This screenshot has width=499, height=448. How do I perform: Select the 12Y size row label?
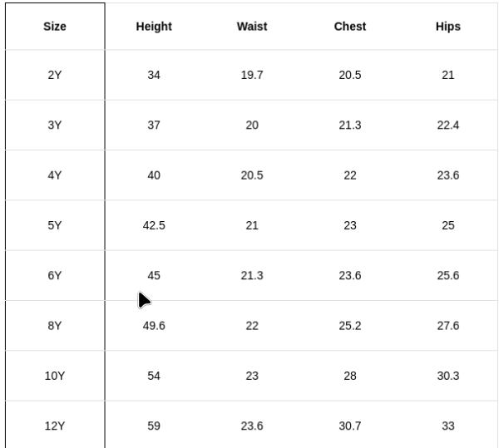tap(55, 426)
